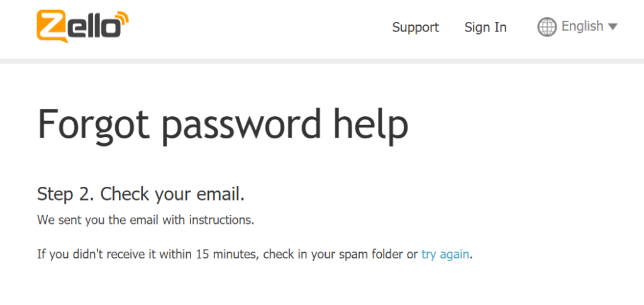Screen dimensions: 644x305
Task: Click the gray divider bar under header
Action: [322, 61]
